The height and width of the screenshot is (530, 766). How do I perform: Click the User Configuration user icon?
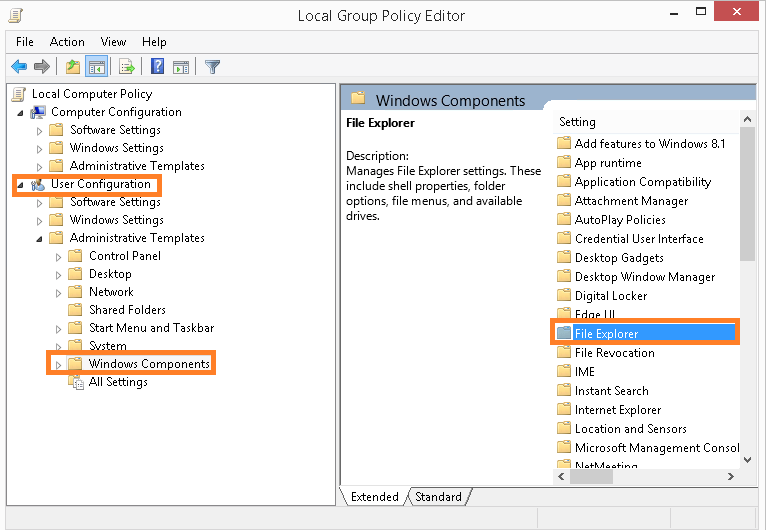[38, 185]
